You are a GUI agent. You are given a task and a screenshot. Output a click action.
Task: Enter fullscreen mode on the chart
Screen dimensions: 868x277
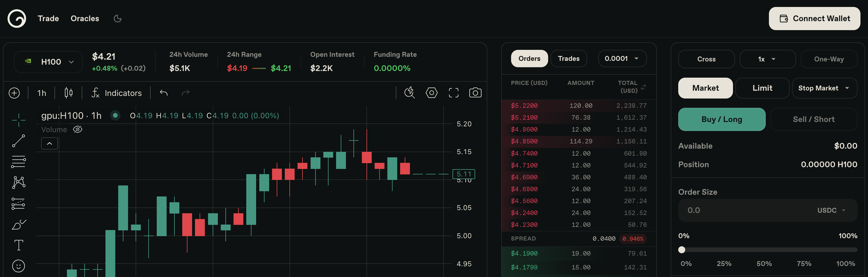[453, 93]
